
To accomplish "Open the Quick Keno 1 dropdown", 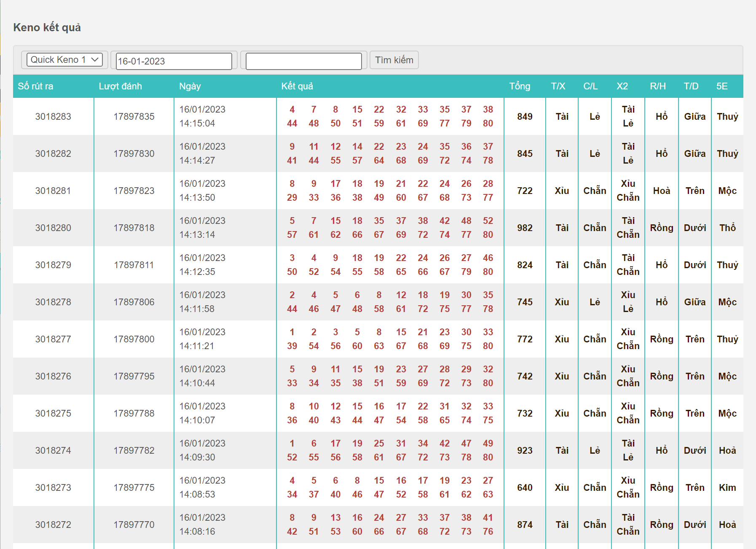I will click(x=64, y=60).
